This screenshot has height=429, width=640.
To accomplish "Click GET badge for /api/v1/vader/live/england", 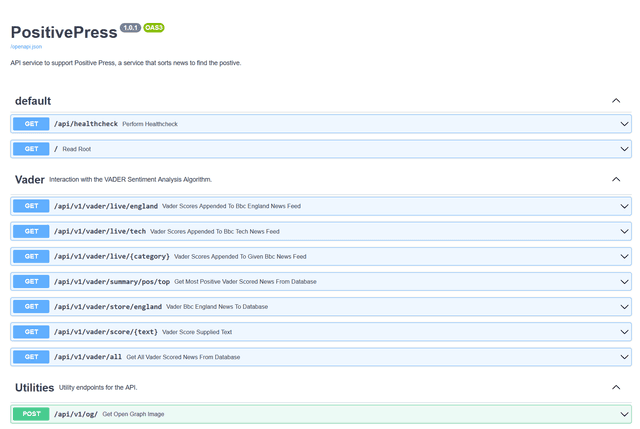I will click(x=31, y=206).
